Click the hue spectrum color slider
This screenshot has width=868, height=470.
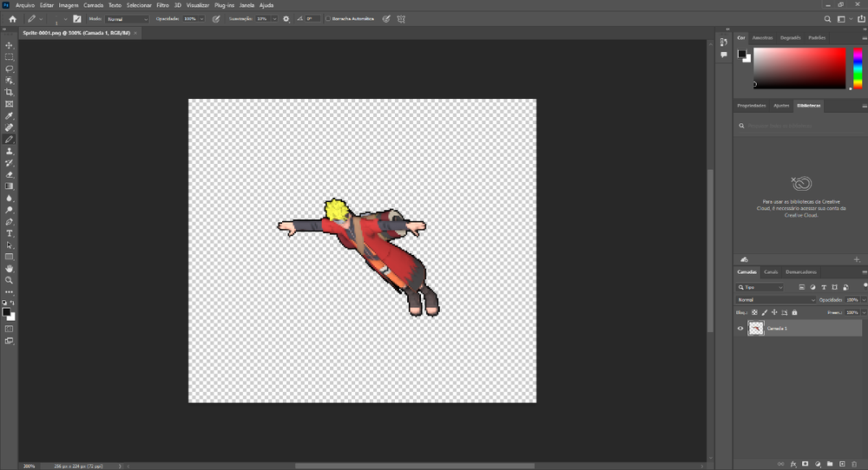tap(858, 68)
